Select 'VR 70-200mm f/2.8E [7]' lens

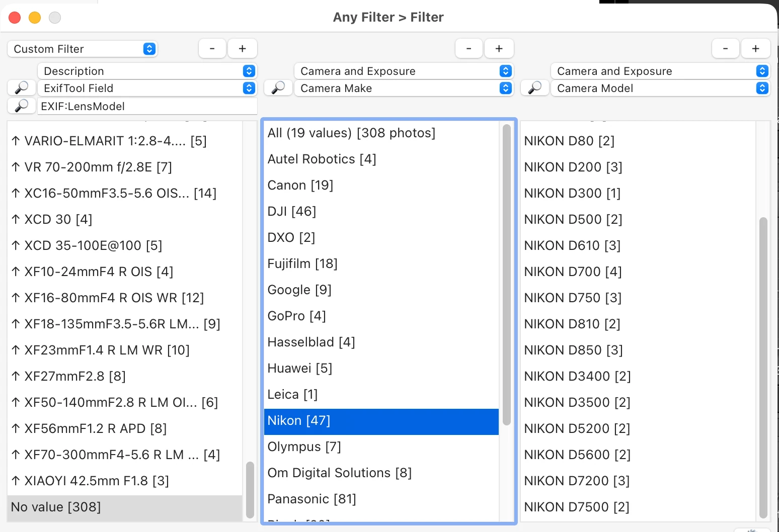pos(125,167)
